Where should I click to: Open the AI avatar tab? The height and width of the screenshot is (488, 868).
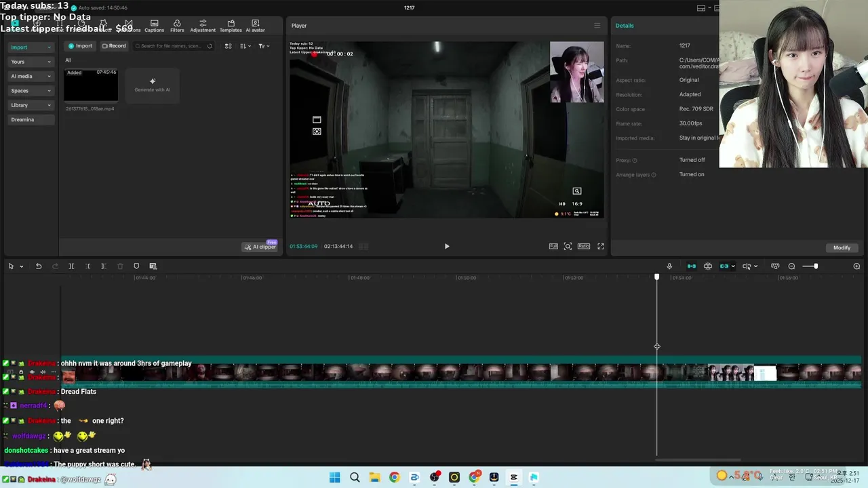[255, 26]
